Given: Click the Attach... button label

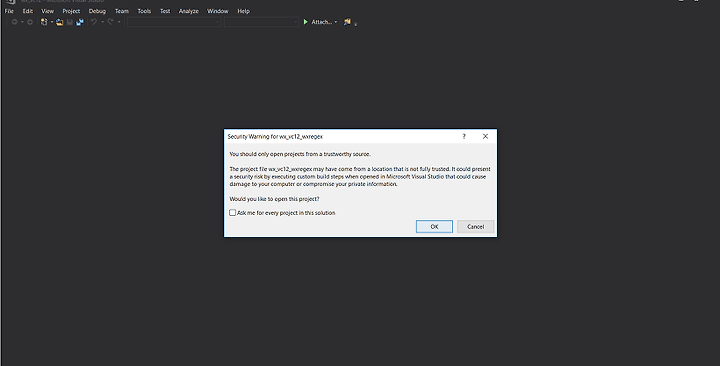Looking at the screenshot, I should point(321,22).
